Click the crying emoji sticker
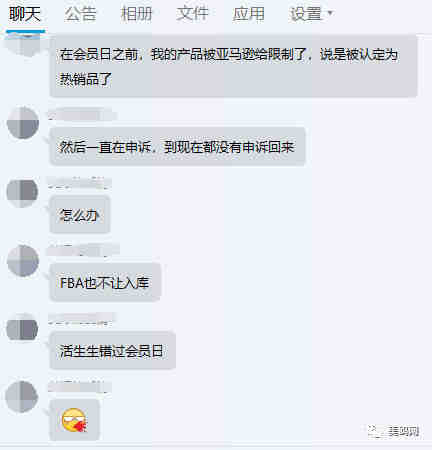Screen dimensions: 432x450 point(74,420)
